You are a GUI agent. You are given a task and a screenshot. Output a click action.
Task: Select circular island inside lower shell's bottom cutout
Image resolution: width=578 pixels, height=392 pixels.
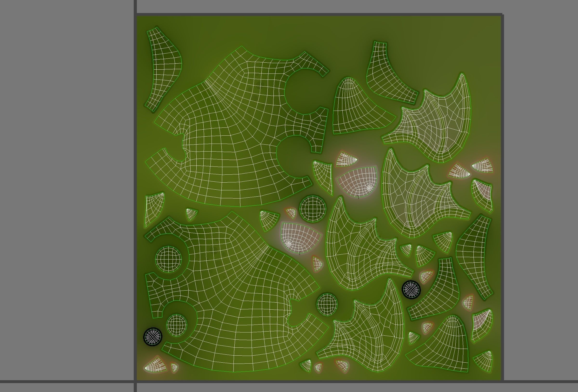tap(176, 325)
